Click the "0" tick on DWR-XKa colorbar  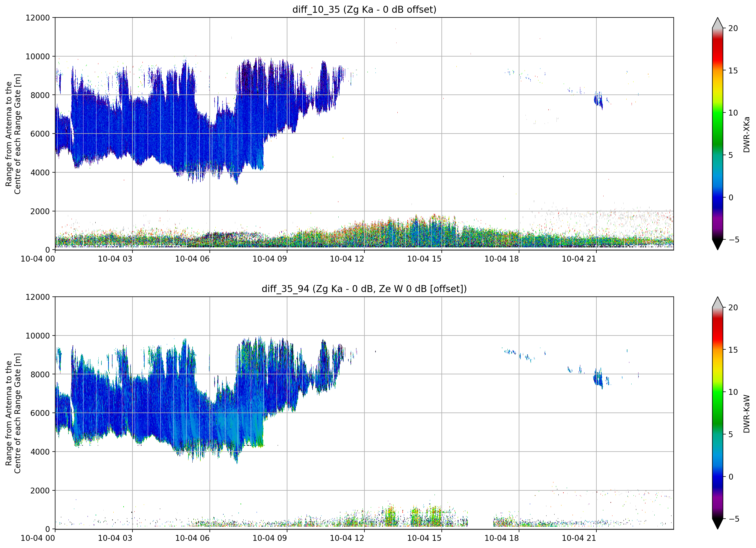731,198
